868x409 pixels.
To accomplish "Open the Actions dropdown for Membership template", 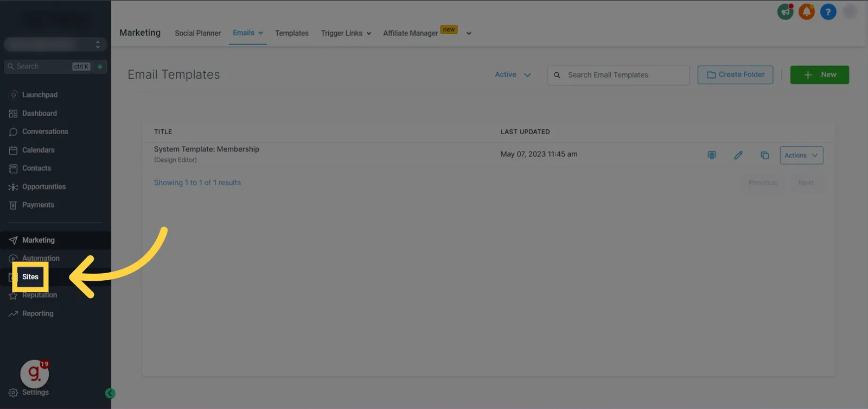I will point(801,155).
